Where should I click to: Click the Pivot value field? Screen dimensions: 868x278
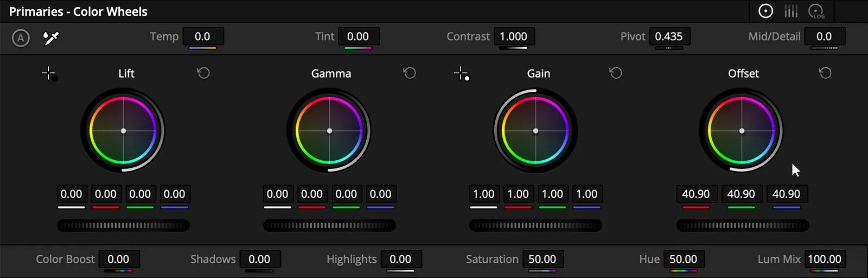(669, 36)
